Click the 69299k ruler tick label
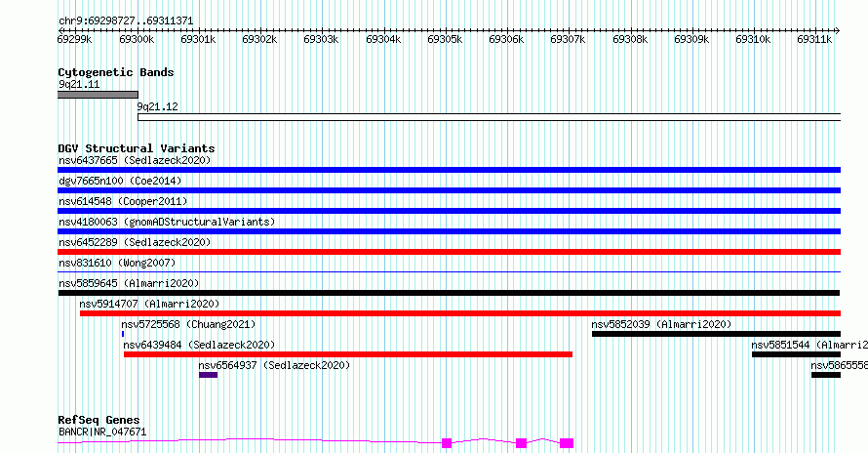 [75, 39]
